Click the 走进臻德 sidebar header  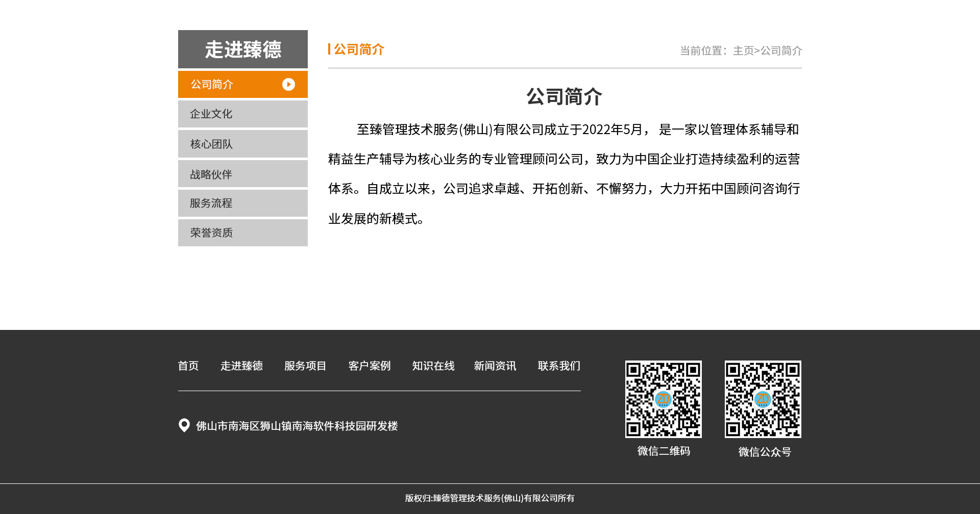242,49
